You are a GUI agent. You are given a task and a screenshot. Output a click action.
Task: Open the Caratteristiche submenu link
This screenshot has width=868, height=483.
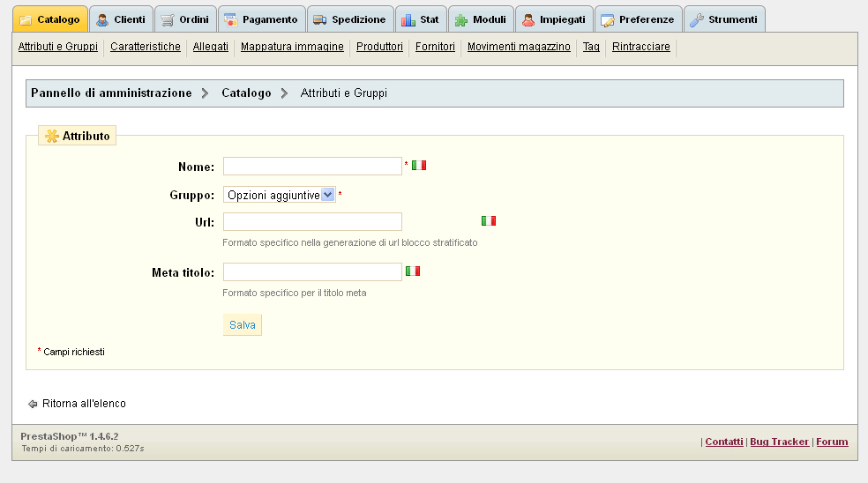(x=146, y=47)
